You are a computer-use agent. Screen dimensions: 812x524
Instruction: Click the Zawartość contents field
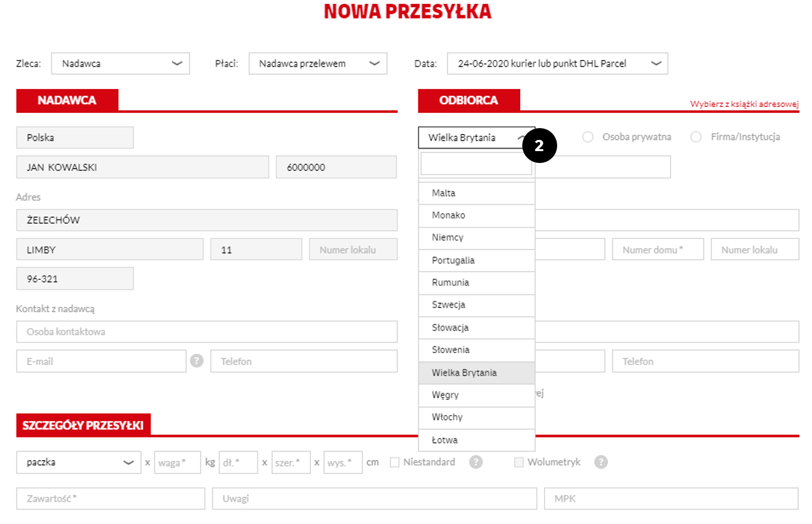[x=110, y=499]
